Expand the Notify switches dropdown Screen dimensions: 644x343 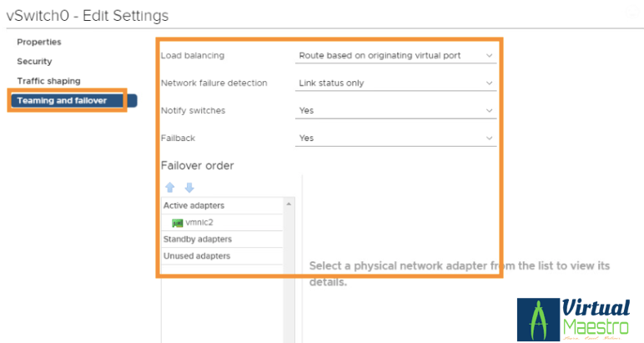click(395, 110)
